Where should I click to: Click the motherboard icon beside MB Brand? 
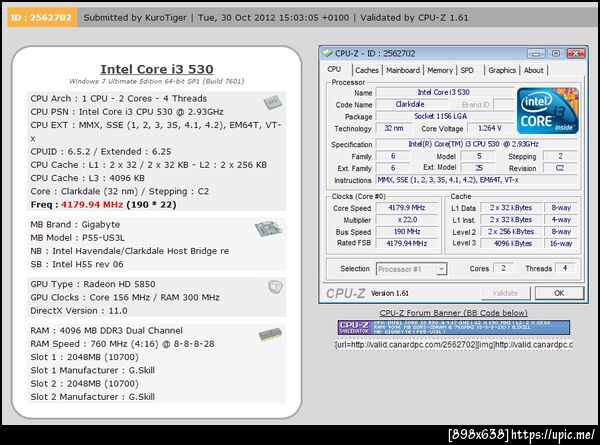pyautogui.click(x=269, y=228)
